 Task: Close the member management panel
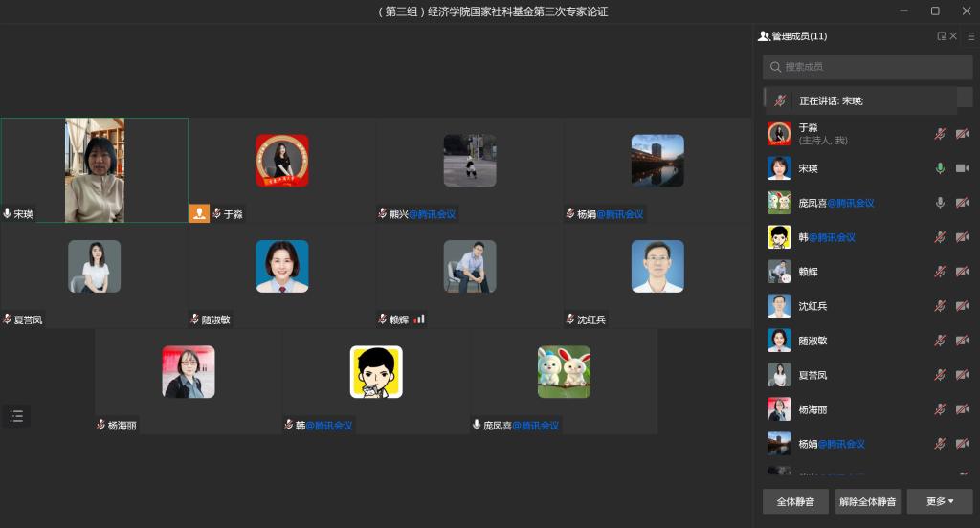(x=953, y=36)
